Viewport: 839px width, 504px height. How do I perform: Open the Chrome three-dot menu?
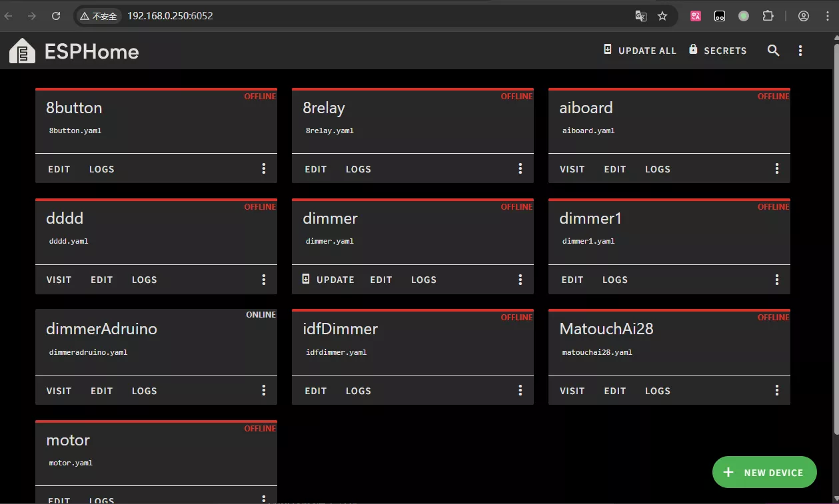click(x=826, y=16)
